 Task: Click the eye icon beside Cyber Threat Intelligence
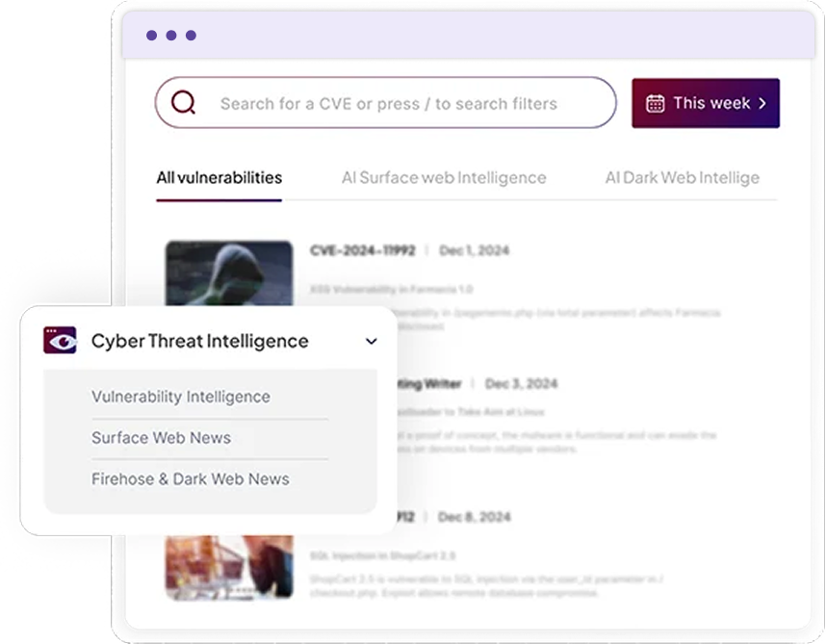pos(60,341)
